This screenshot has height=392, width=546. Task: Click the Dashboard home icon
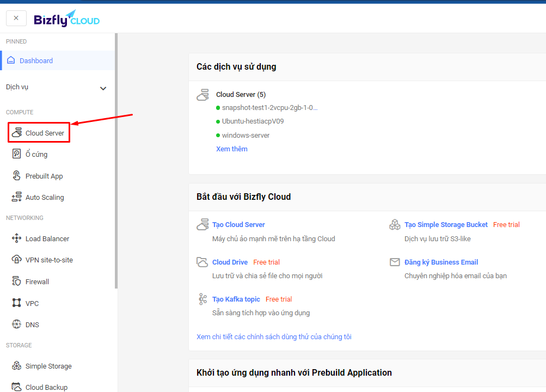11,60
